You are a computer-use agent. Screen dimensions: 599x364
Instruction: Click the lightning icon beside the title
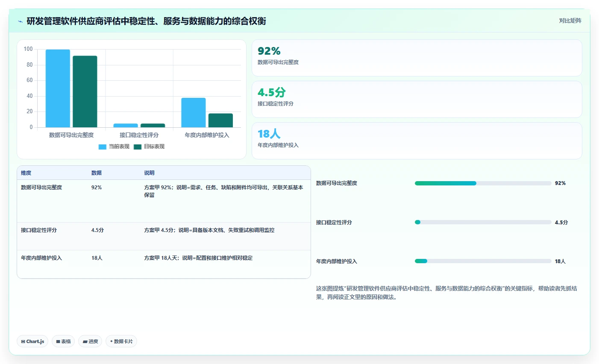[20, 21]
